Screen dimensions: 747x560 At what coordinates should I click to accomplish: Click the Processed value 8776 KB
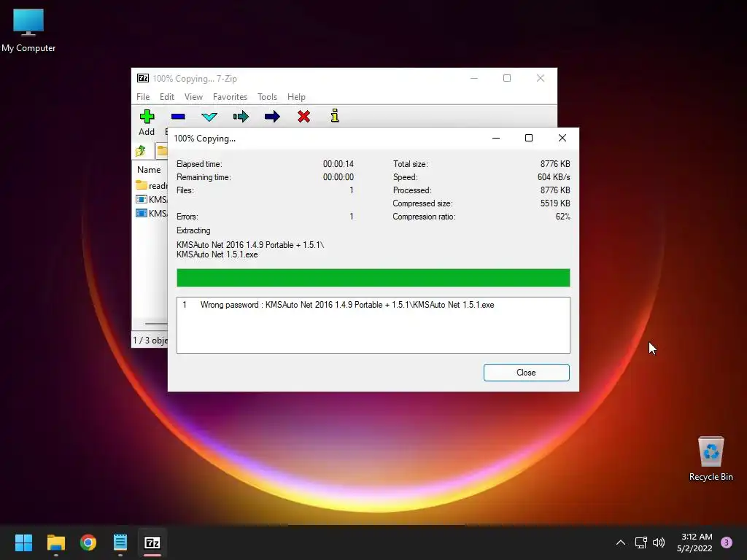555,190
